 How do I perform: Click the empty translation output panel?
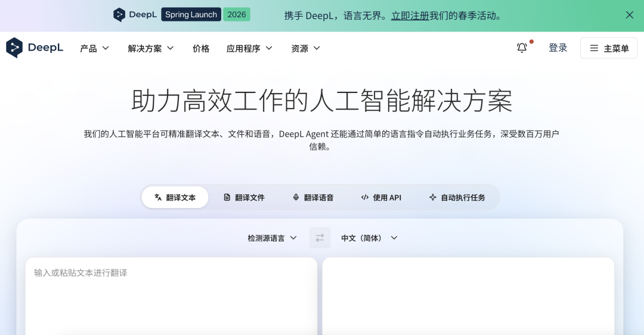click(468, 296)
